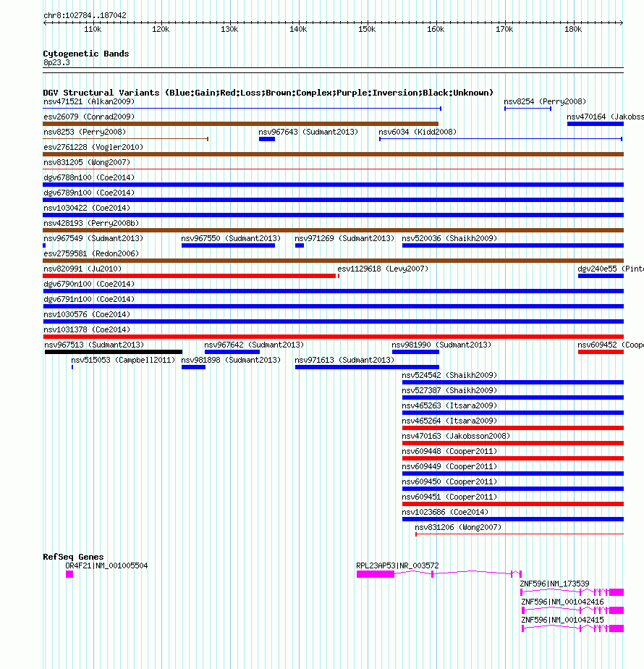
Task: Open nsv465264 (Itsara2009) label
Action: tap(449, 421)
